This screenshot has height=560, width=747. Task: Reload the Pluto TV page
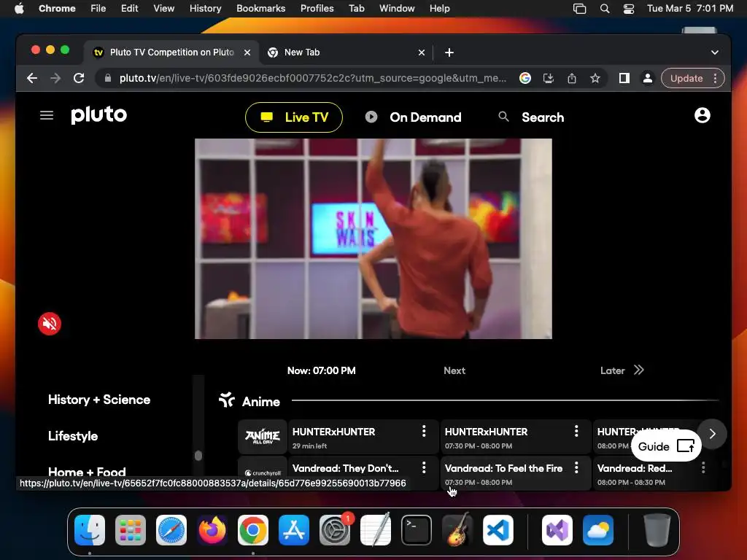coord(79,78)
